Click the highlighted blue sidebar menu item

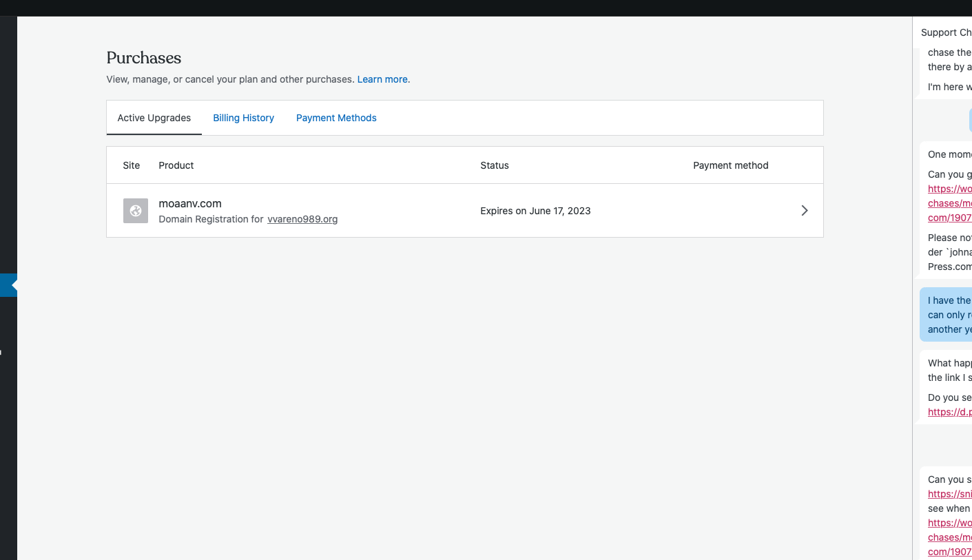click(8, 285)
